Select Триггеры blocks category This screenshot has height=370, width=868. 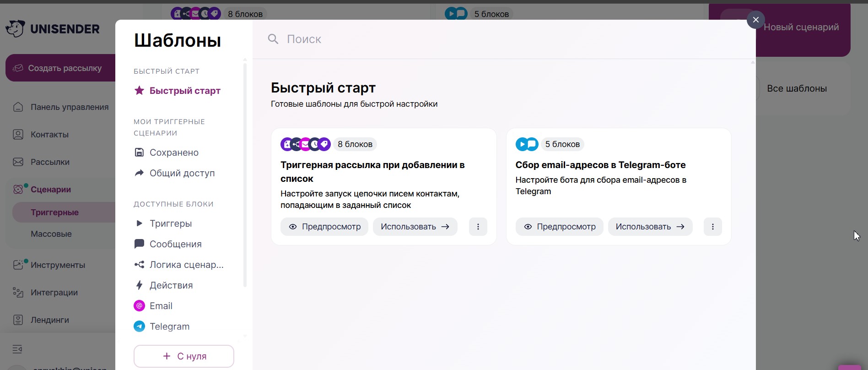(x=163, y=223)
